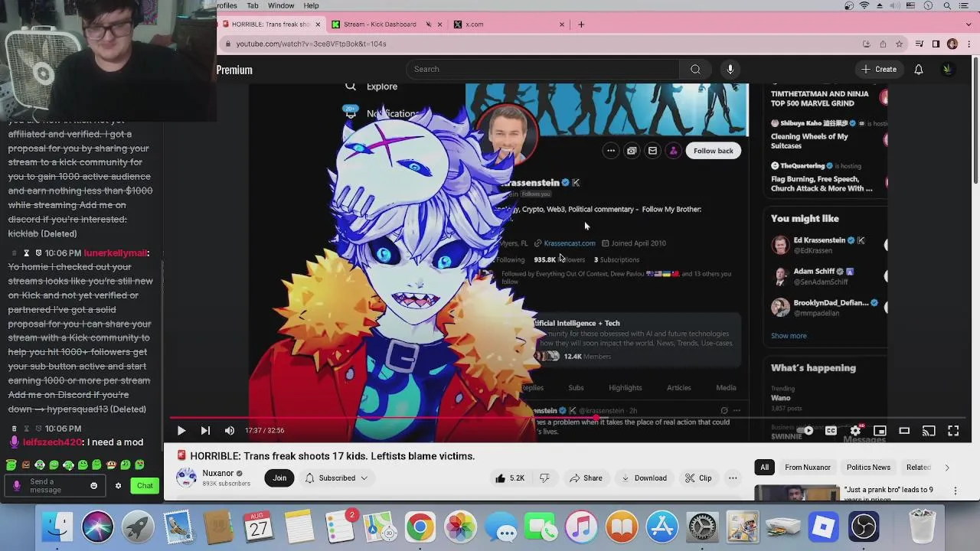Expand Chrome tab search chevron
Viewport: 980px width, 551px height.
click(968, 24)
